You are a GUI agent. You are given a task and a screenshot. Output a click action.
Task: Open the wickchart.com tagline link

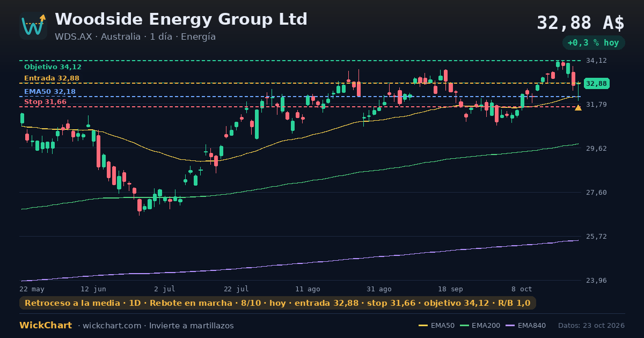coord(156,326)
